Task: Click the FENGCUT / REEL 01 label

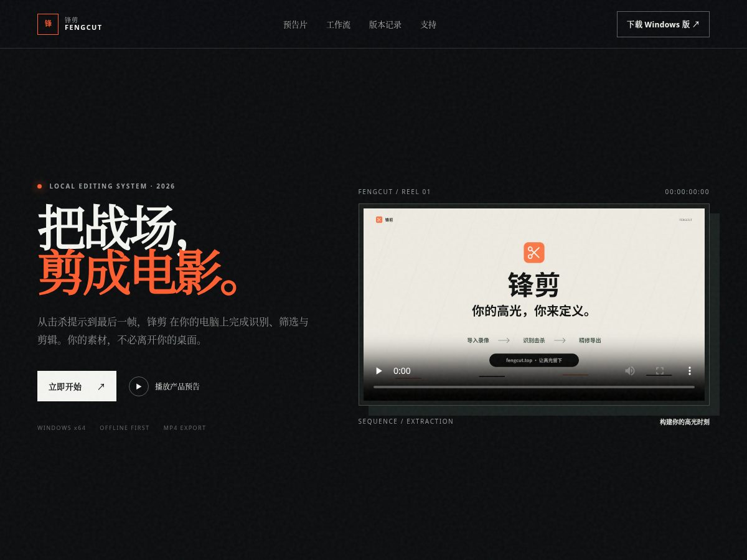Action: 395,192
